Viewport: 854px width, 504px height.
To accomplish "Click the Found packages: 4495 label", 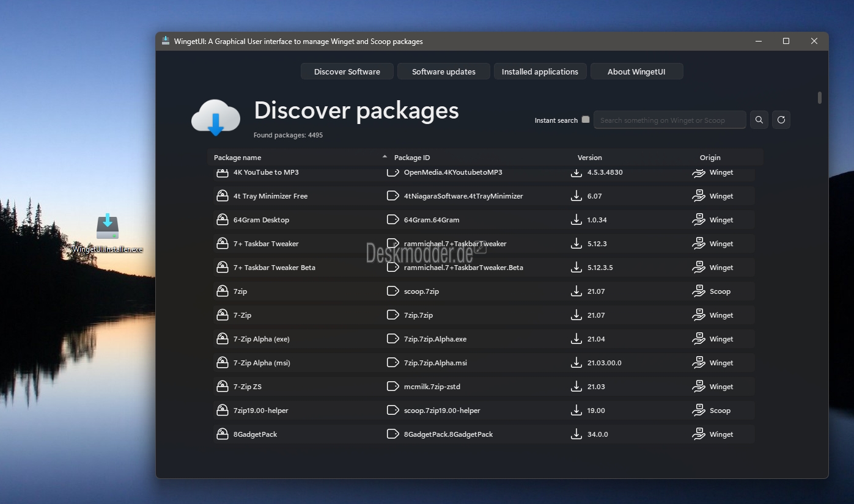I will (x=288, y=134).
